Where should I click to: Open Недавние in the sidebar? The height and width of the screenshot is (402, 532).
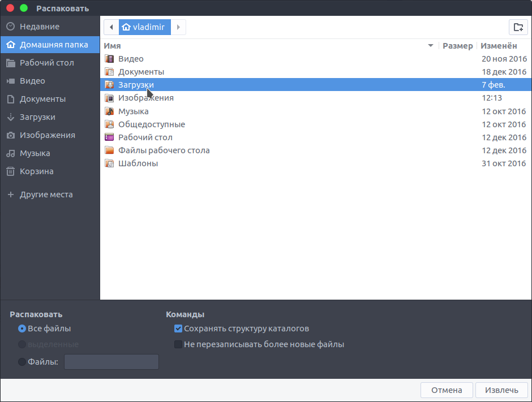click(50, 27)
